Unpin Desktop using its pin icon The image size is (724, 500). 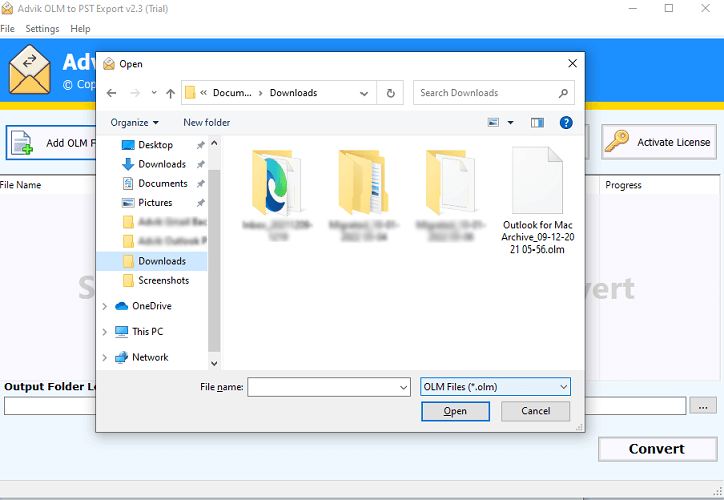pos(200,145)
